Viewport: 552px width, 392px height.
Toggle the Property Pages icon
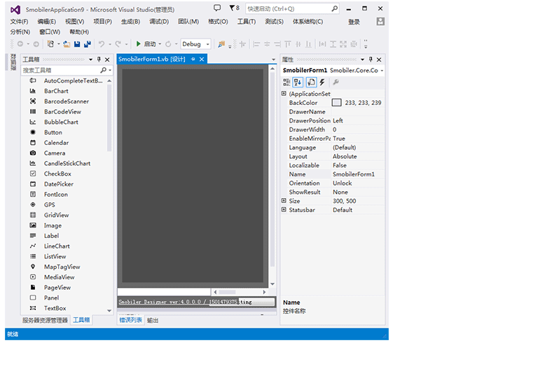pos(311,83)
